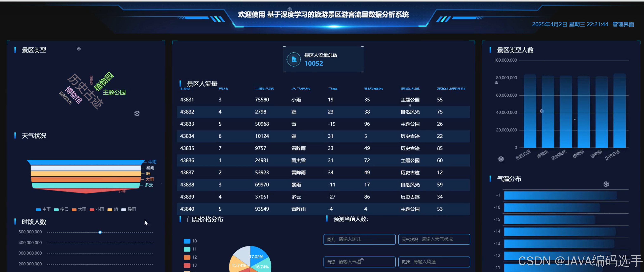Click the 自然风光 bar in 景区类型人数
644x272 pixels.
click(x=566, y=112)
